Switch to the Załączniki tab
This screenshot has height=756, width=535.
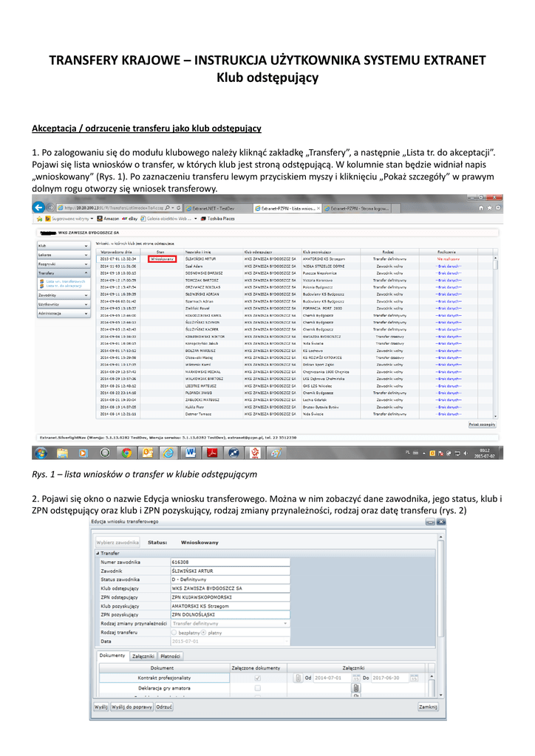[x=143, y=656]
